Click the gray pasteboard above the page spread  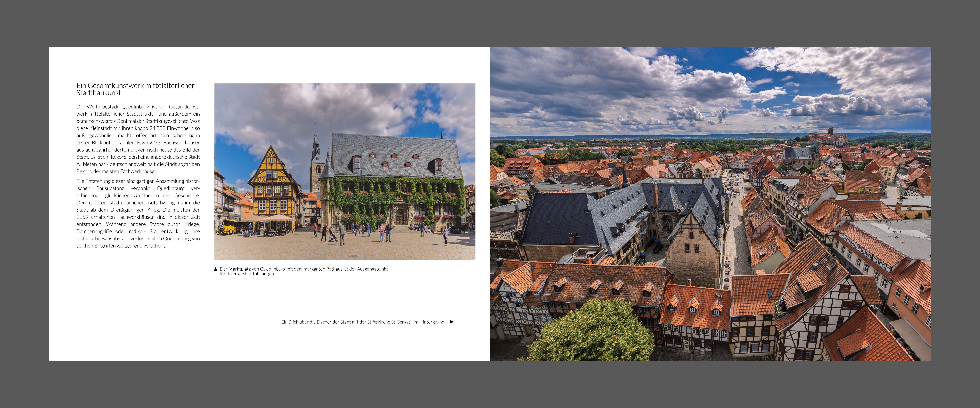[490, 23]
